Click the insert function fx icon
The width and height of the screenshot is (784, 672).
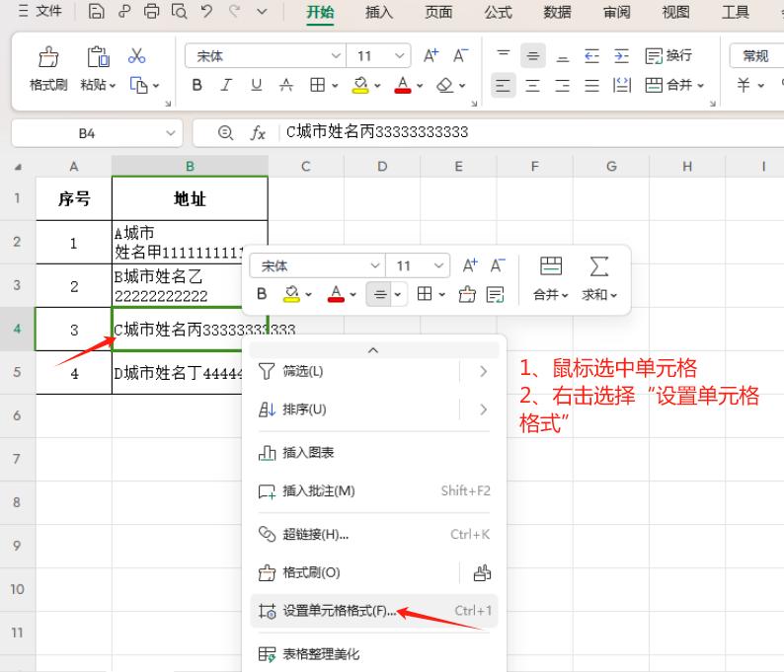point(258,133)
